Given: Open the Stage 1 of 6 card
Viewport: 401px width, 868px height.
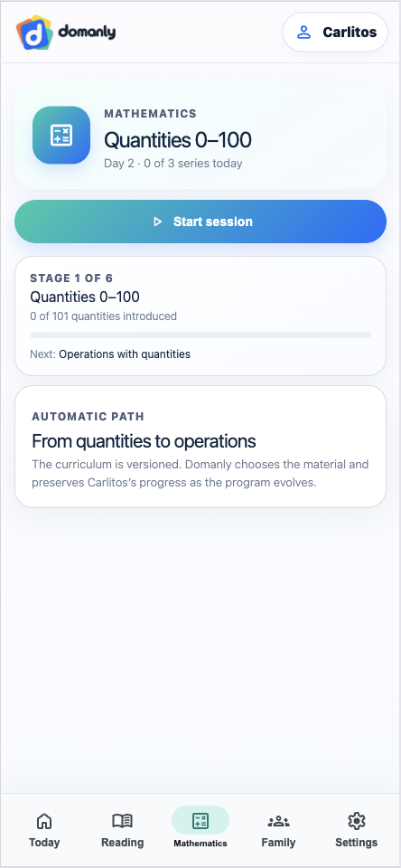Looking at the screenshot, I should (200, 316).
